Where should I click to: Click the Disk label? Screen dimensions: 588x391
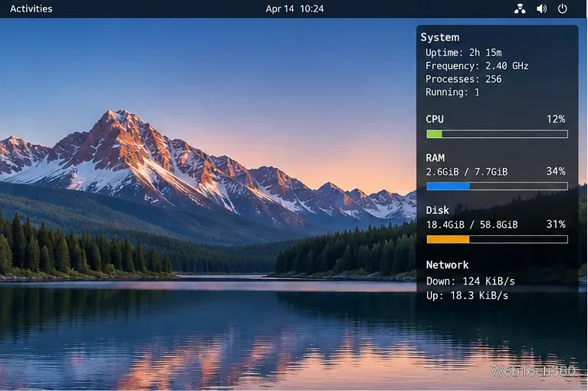437,210
